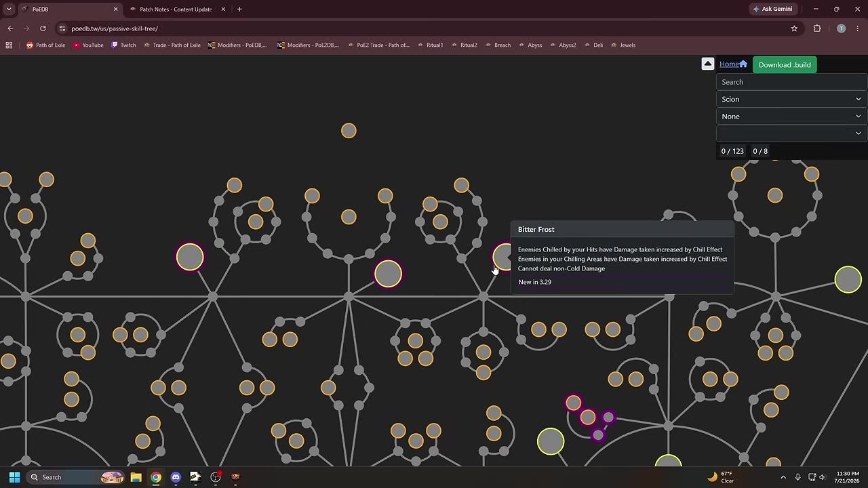This screenshot has width=868, height=488.
Task: Open the browser tab list arrow
Action: 9,9
